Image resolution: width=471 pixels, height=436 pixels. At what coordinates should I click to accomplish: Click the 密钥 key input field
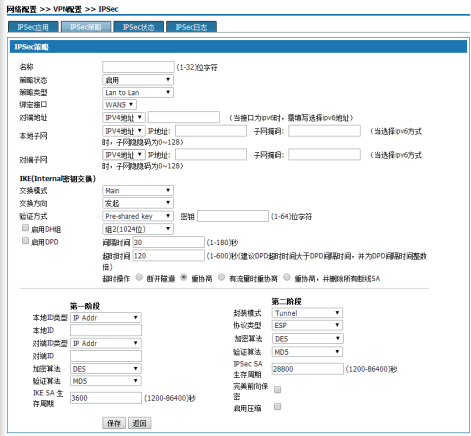(233, 216)
